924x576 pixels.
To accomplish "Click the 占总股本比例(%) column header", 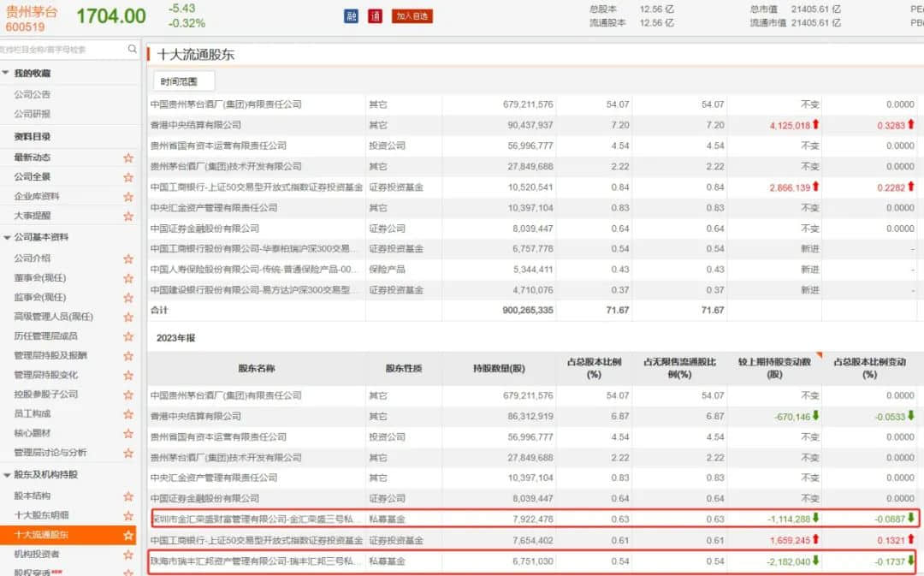I will [594, 369].
